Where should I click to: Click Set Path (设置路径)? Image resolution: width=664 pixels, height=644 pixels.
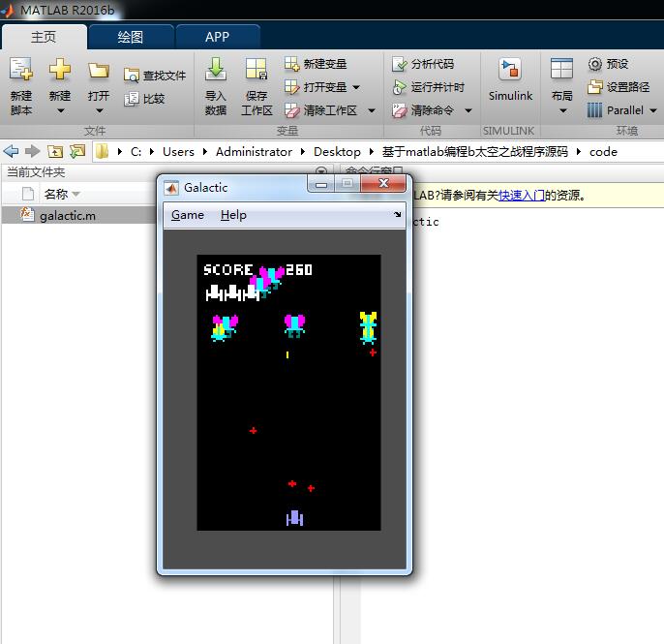coord(619,87)
